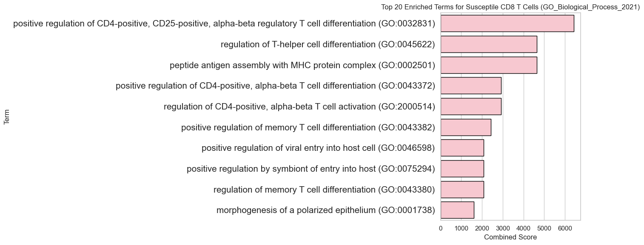Click the 3000 x-axis tick label
Screen dimensions: 644x245
(503, 228)
